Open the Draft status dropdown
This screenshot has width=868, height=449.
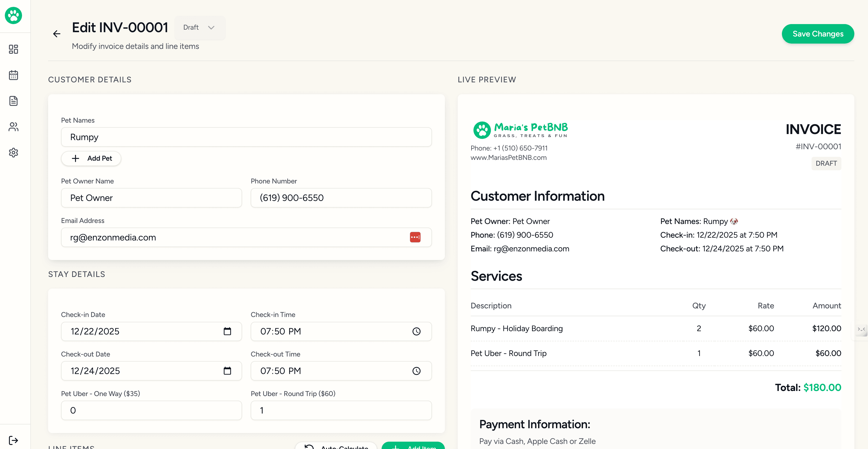click(200, 28)
